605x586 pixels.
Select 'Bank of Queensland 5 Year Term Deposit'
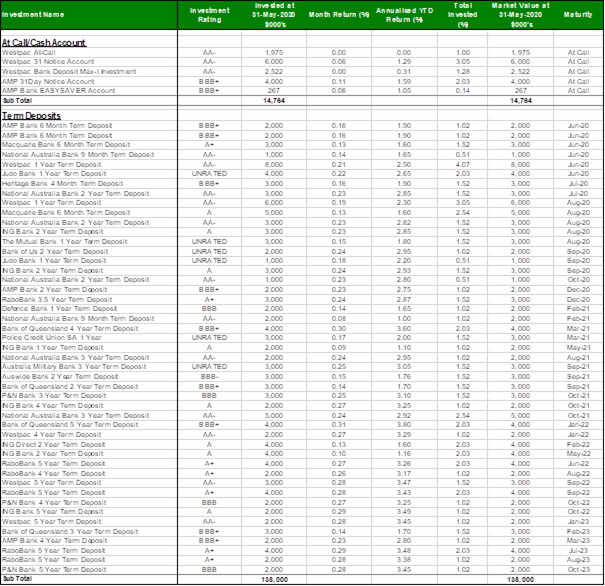pos(70,425)
